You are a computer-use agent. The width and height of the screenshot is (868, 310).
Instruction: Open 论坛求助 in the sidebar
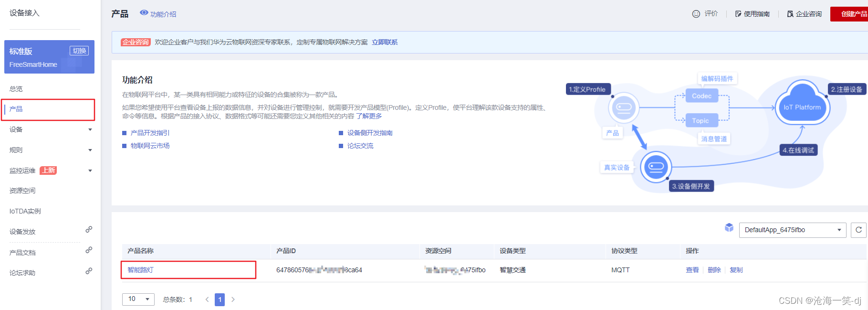22,273
